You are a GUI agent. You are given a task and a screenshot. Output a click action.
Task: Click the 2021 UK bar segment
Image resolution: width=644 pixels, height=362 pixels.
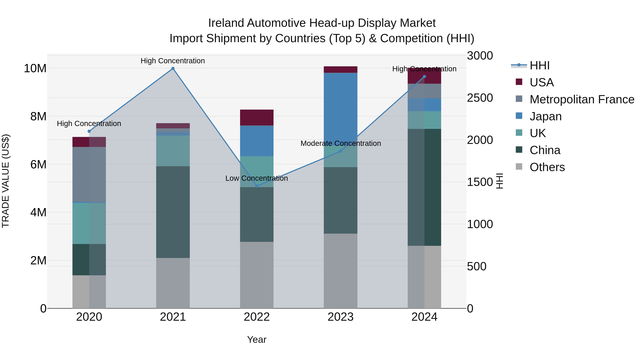pos(173,151)
